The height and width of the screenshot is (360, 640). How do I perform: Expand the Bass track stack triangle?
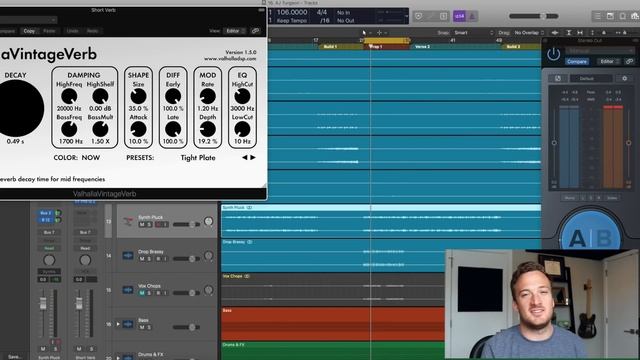[118, 324]
